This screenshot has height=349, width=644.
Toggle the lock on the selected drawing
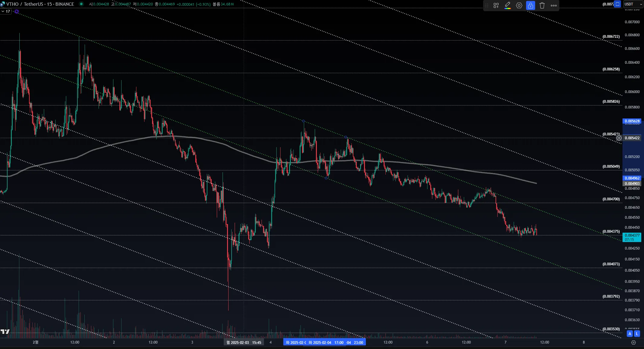coord(531,5)
